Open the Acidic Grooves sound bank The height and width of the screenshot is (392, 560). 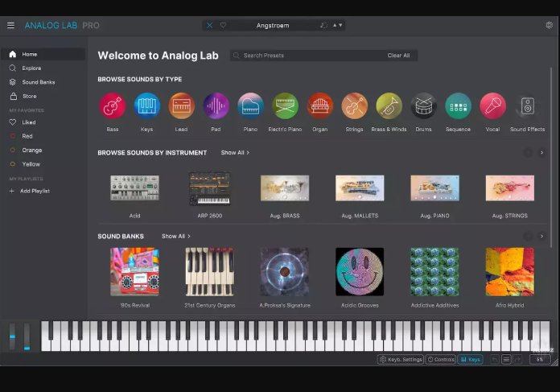point(360,272)
